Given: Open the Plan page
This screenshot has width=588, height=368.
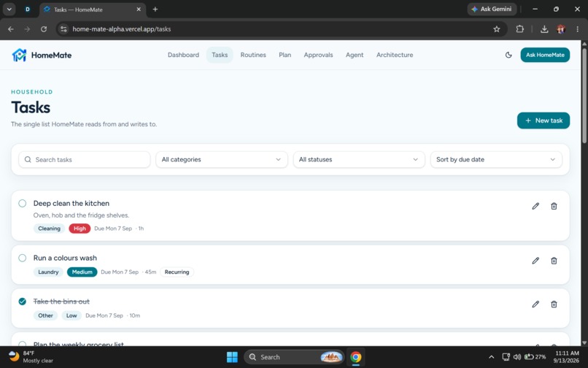Looking at the screenshot, I should click(x=285, y=55).
